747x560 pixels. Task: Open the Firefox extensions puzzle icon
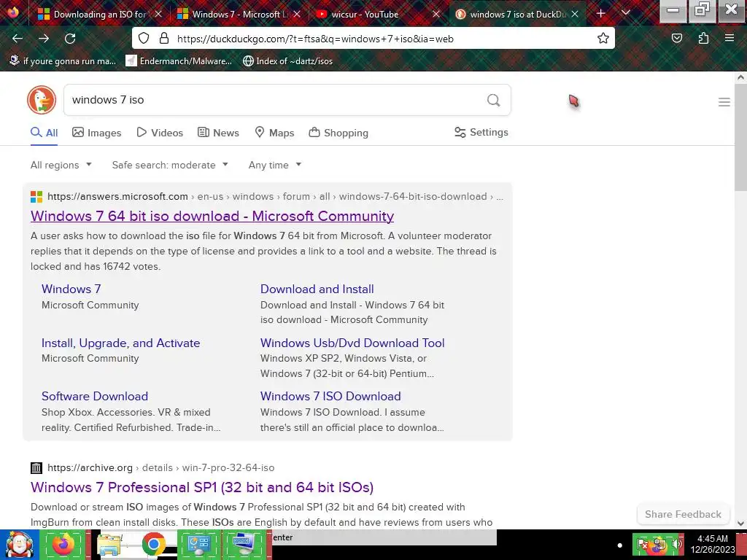(x=703, y=39)
